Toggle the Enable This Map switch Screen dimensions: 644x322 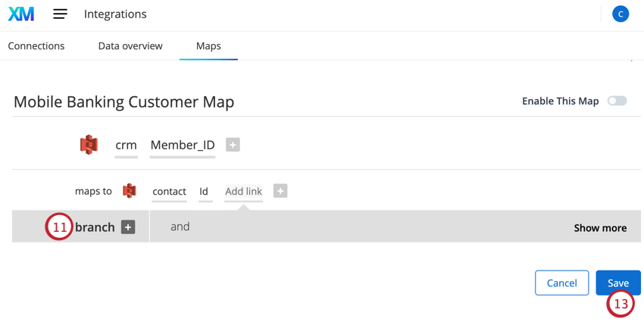pos(617,101)
